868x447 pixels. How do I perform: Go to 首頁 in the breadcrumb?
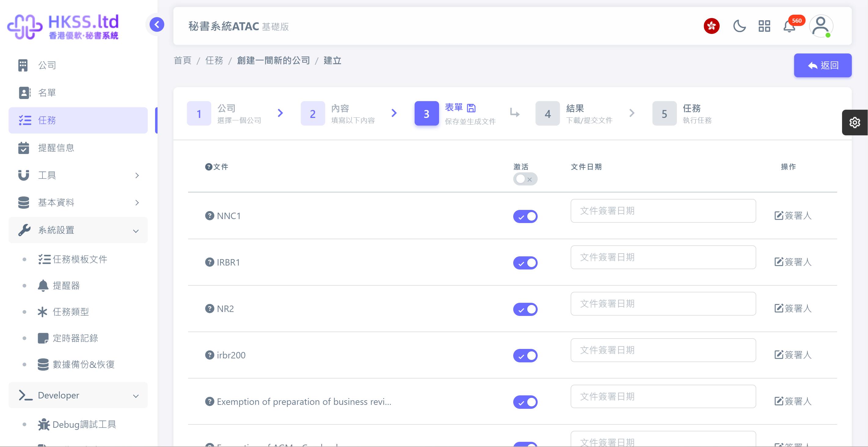coord(182,61)
